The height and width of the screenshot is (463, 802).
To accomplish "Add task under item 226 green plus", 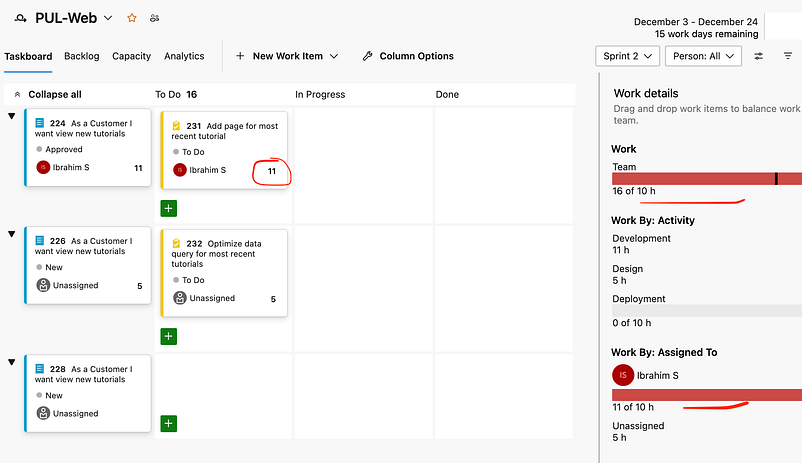I will 169,336.
